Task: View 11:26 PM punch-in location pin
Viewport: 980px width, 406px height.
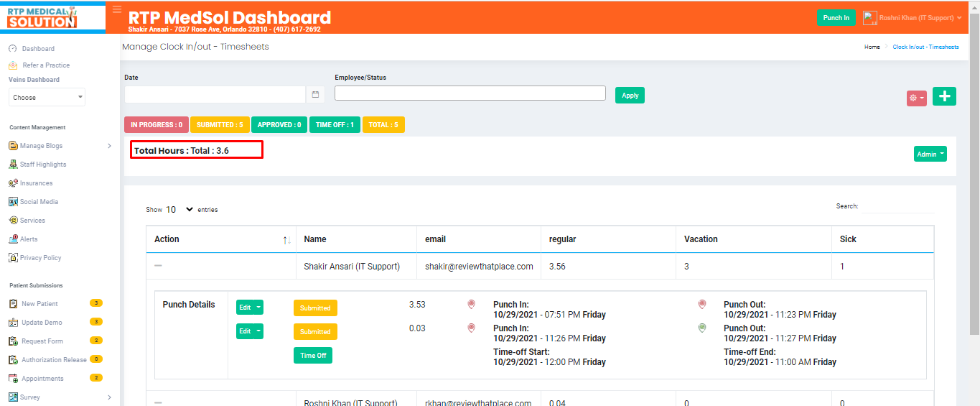Action: pyautogui.click(x=471, y=328)
